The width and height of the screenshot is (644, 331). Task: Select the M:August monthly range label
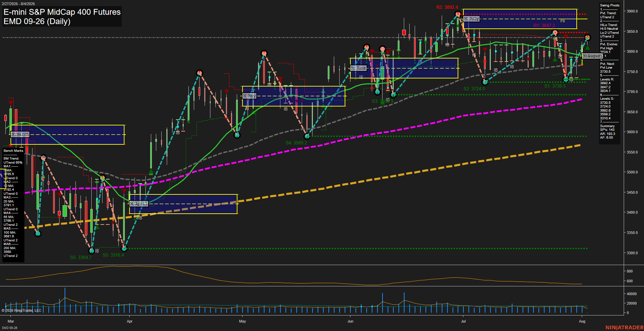(592, 56)
